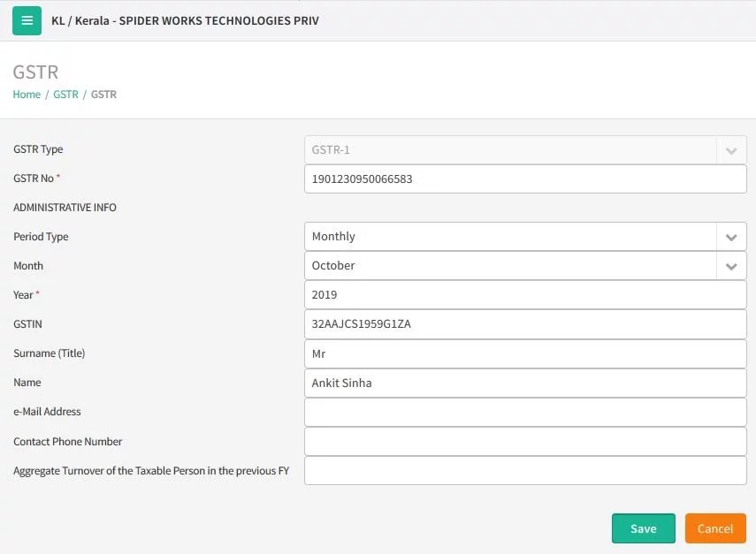756x554 pixels.
Task: Open the GSTR breadcrumb link
Action: pyautogui.click(x=65, y=94)
